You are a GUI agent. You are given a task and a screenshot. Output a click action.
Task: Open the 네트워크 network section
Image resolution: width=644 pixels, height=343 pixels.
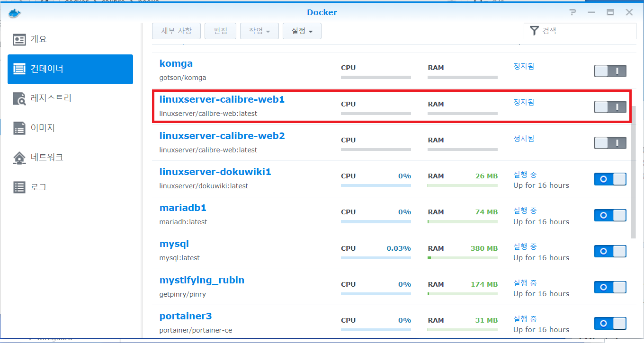click(x=70, y=158)
